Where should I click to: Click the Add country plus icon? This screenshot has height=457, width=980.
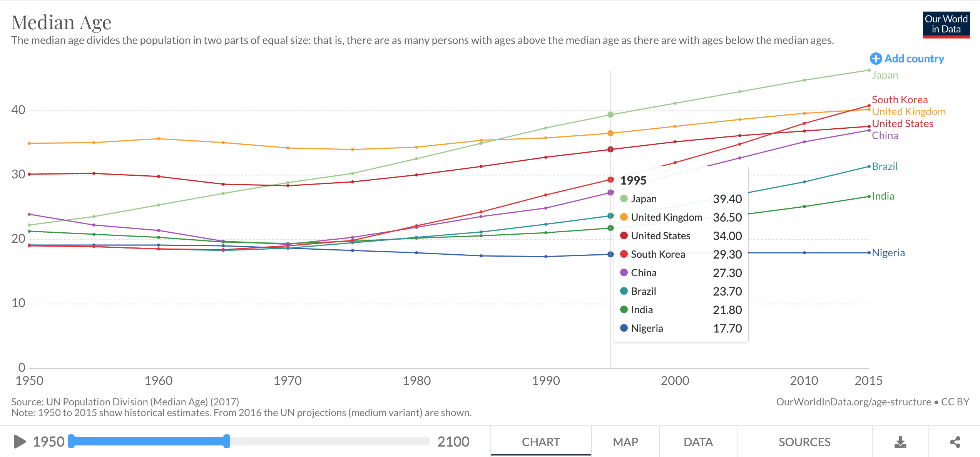coord(876,59)
